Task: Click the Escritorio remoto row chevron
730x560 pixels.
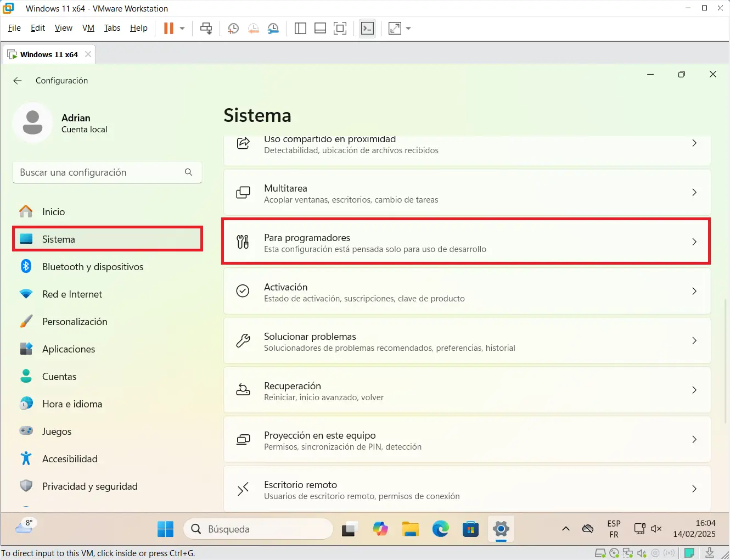Action: click(x=694, y=489)
